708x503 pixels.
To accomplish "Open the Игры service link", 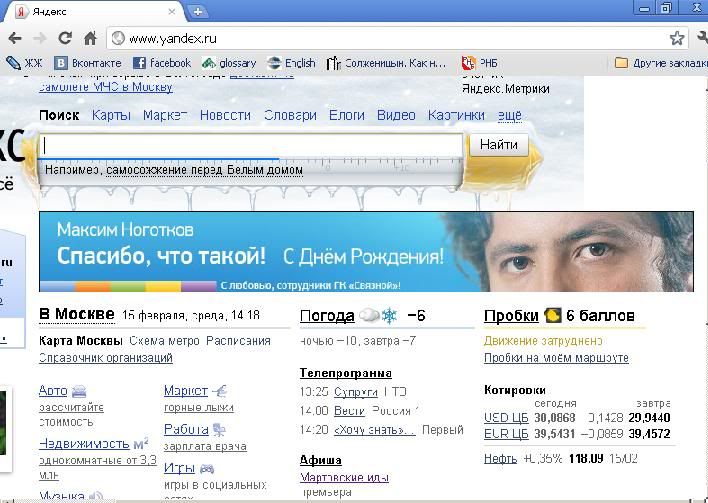I will 179,468.
